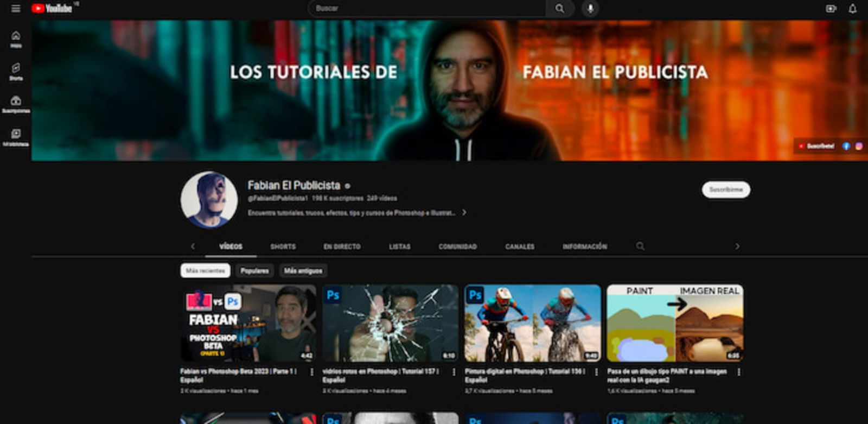Viewport: 868px width, 424px height.
Task: Open options menu for PAINT a imagen video
Action: click(x=739, y=372)
